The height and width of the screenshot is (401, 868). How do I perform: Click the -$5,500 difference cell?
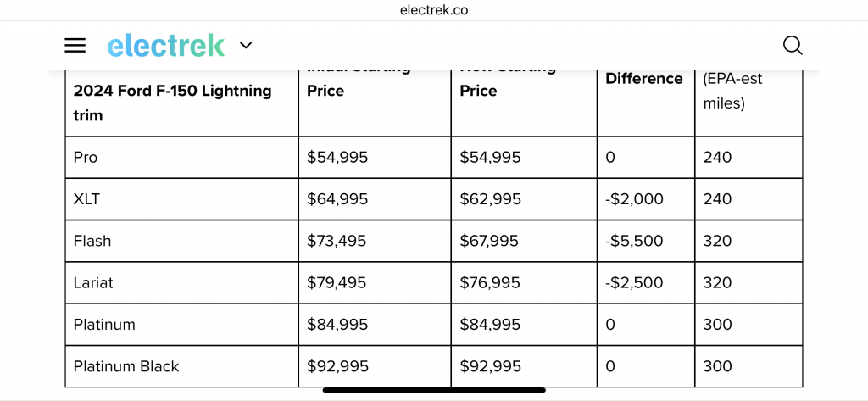coord(645,241)
